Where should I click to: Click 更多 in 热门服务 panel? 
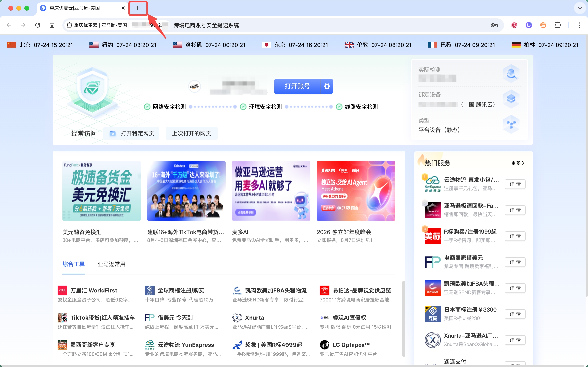[x=518, y=163]
